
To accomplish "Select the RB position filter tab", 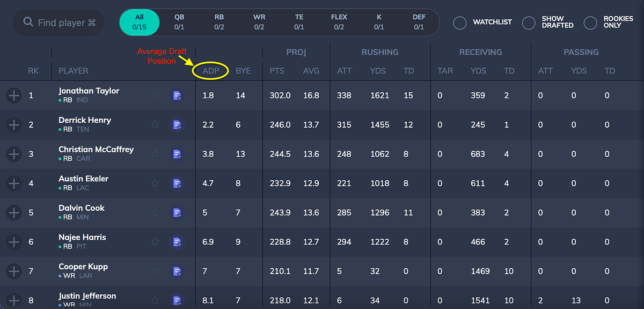I will click(x=219, y=22).
